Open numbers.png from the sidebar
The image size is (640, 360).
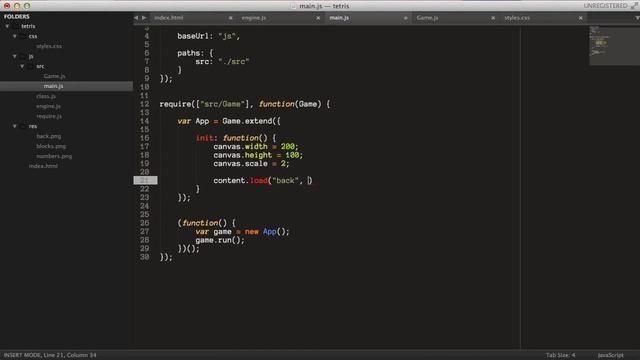pyautogui.click(x=54, y=156)
